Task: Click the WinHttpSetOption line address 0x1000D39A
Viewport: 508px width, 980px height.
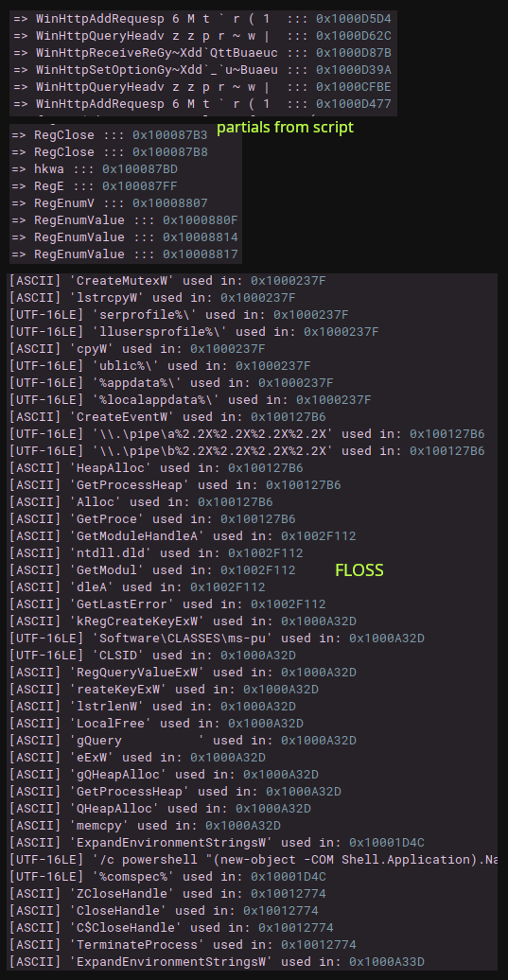Action: coord(354,69)
